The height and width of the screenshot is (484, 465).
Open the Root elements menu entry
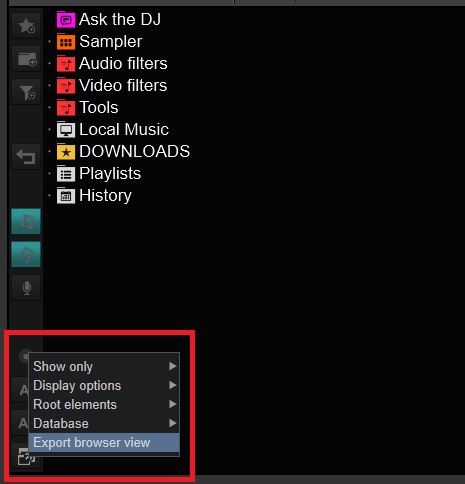pos(104,404)
